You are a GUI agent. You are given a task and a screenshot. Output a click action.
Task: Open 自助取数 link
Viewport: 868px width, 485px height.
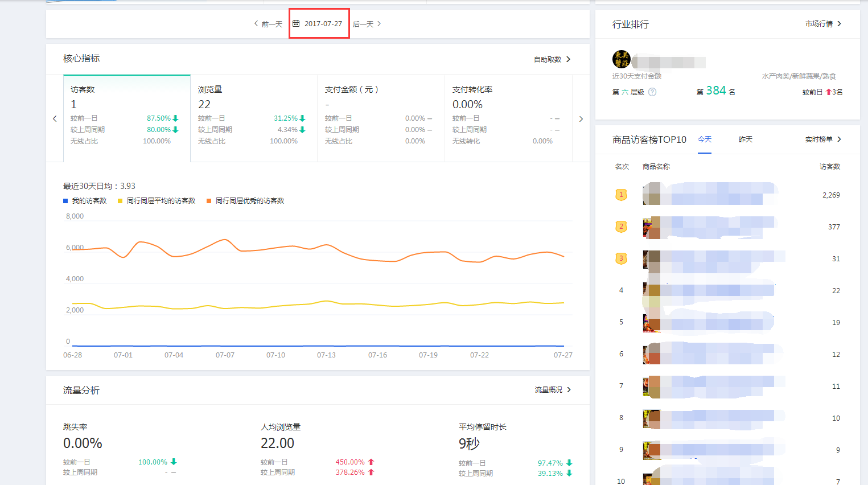pos(552,59)
